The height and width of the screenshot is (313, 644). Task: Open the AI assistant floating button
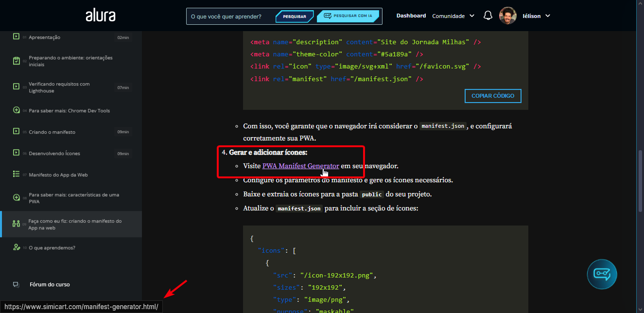pos(602,275)
